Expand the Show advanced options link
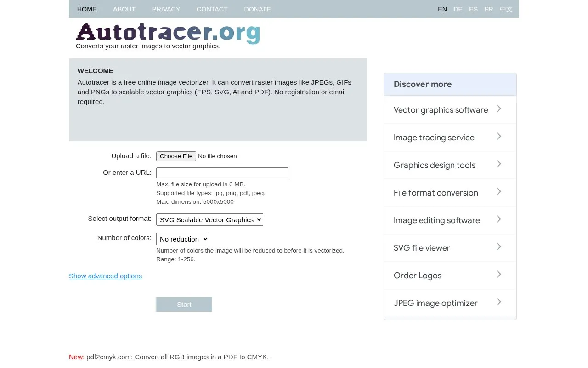The image size is (588, 368). tap(105, 276)
